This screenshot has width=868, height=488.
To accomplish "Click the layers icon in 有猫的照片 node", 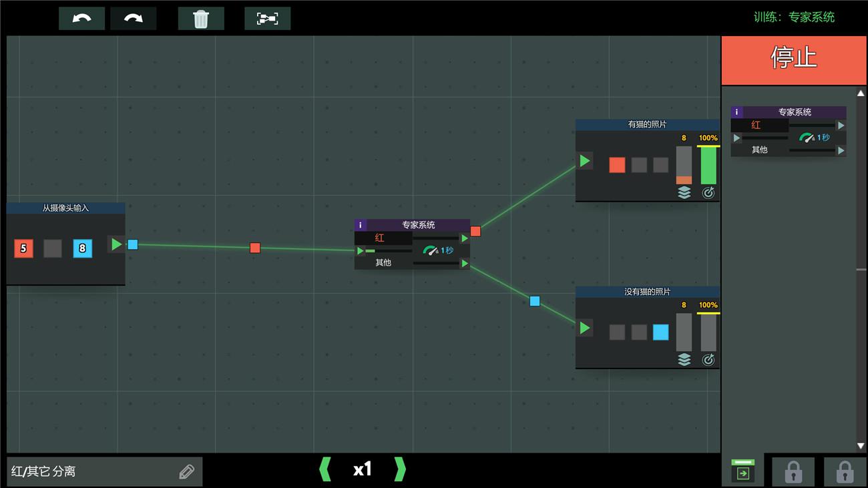I will [x=684, y=193].
